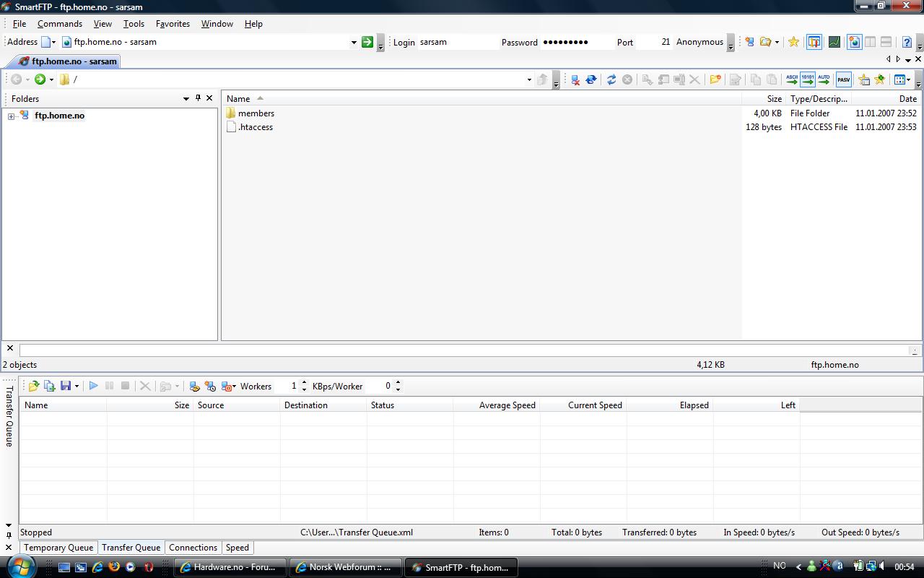
Task: Click the Delete X icon in browser toolbar
Action: 694,79
